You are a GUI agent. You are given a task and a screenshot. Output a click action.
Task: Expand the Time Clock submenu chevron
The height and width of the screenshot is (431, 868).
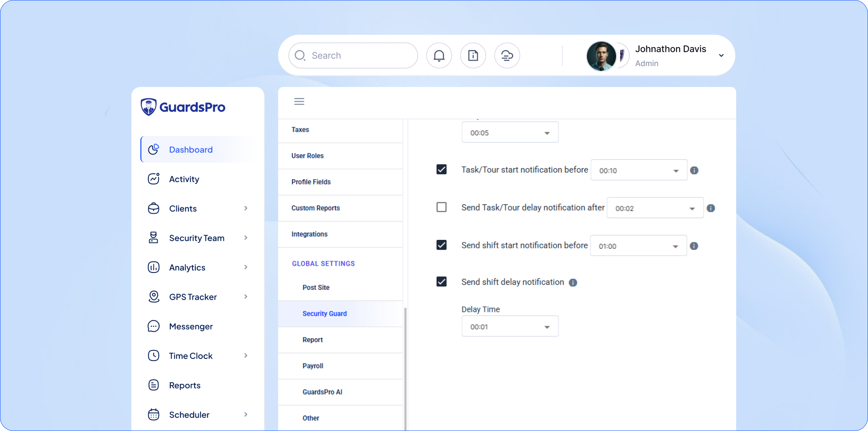[x=246, y=356]
